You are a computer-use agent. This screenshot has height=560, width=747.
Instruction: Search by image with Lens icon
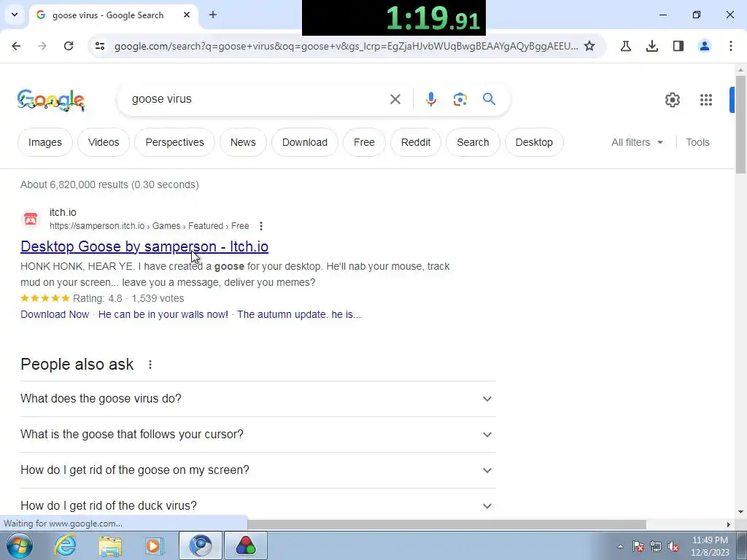460,99
